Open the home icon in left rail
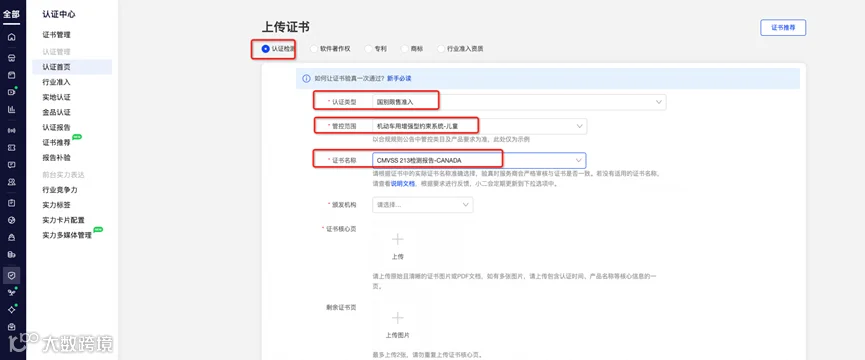 (12, 37)
